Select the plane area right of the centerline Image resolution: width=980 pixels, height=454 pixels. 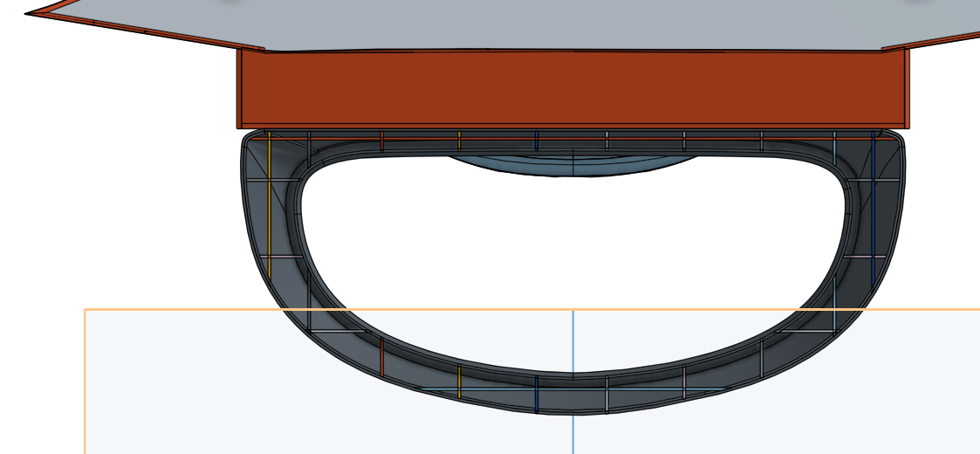tap(873, 393)
